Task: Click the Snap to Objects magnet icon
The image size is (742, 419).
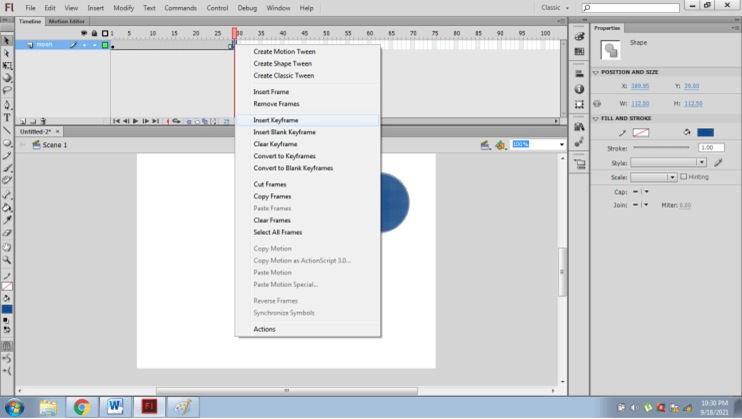Action: coord(7,346)
